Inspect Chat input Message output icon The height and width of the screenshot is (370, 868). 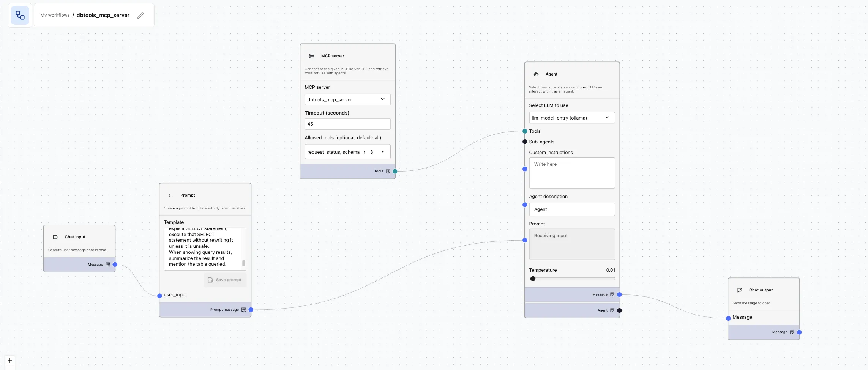tap(107, 265)
